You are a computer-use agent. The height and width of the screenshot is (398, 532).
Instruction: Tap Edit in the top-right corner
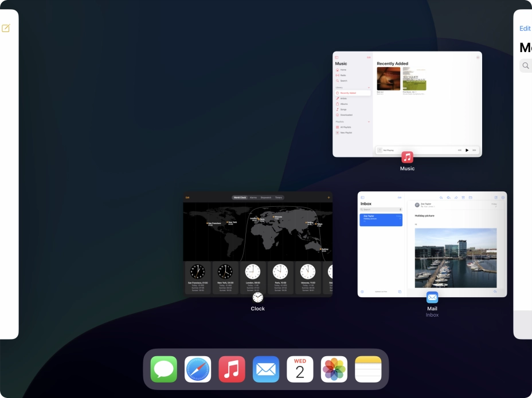click(x=525, y=28)
